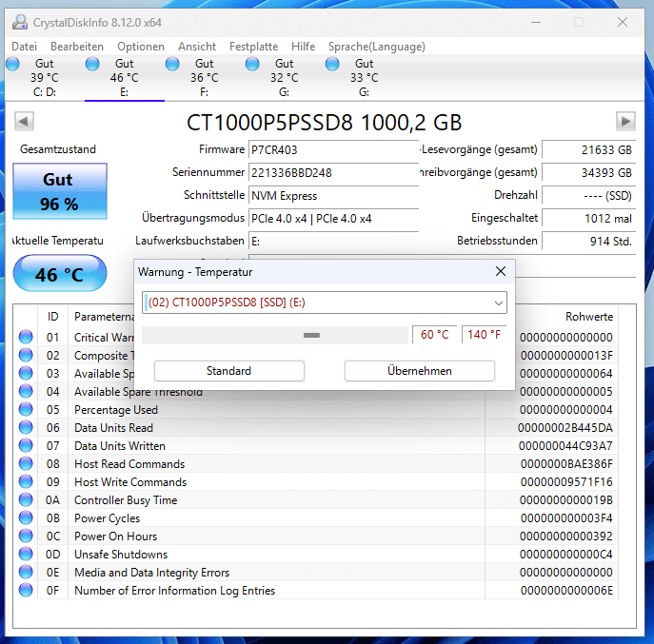654x644 pixels.
Task: Click the Standard button
Action: click(229, 371)
